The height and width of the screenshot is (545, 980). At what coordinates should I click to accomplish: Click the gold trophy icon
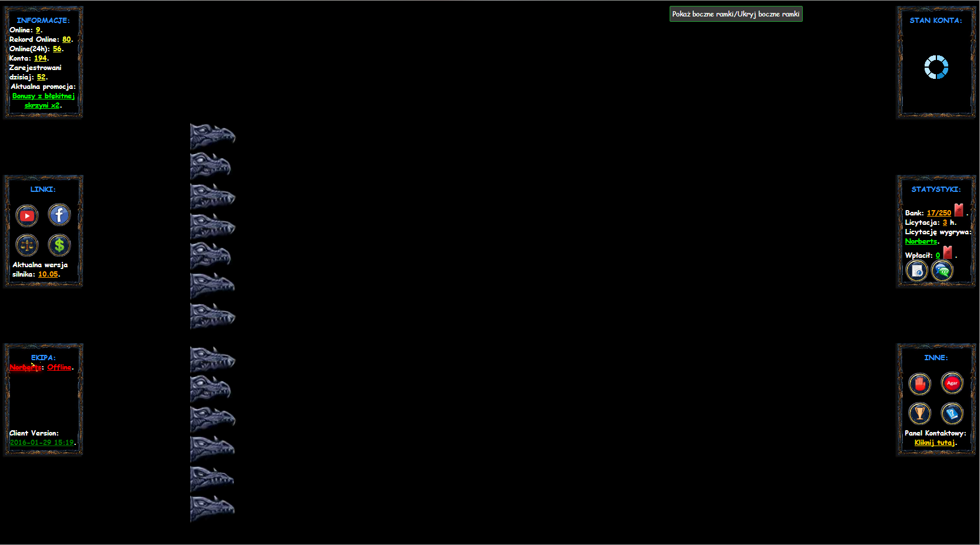pos(919,413)
